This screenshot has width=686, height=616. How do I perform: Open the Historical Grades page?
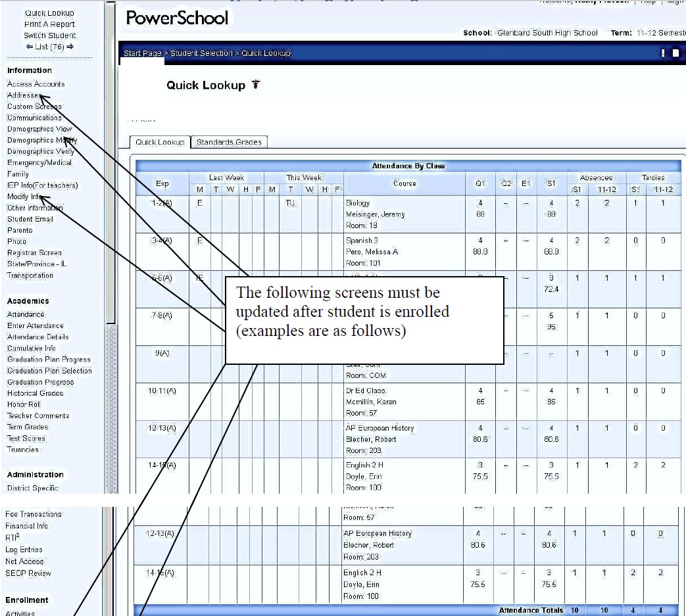tap(36, 393)
